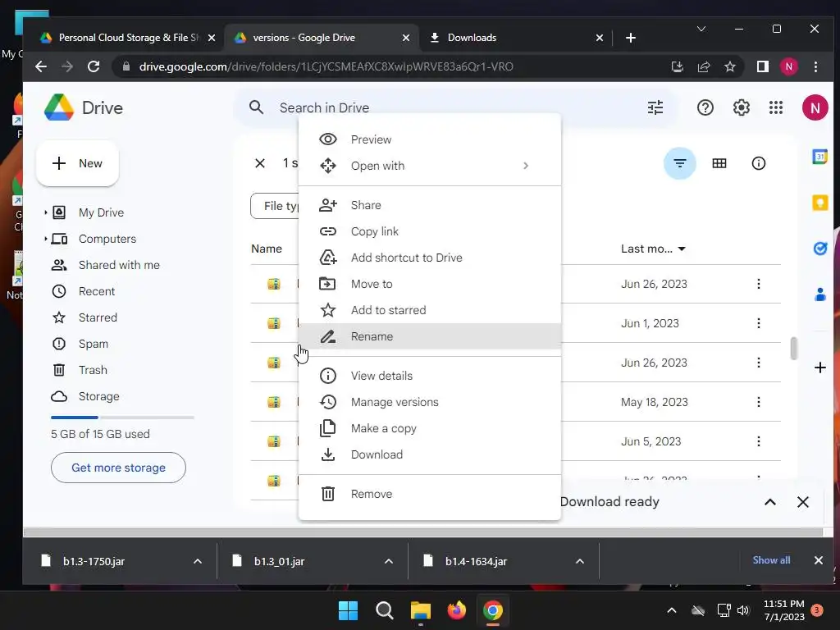Open Google Tasks side panel icon
The image size is (840, 630).
coord(819,249)
